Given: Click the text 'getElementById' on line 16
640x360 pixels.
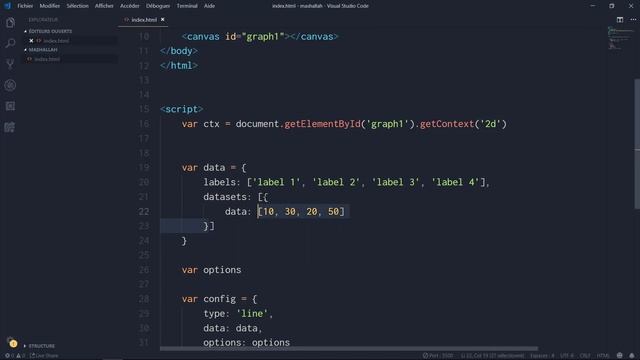Looking at the screenshot, I should [x=322, y=124].
